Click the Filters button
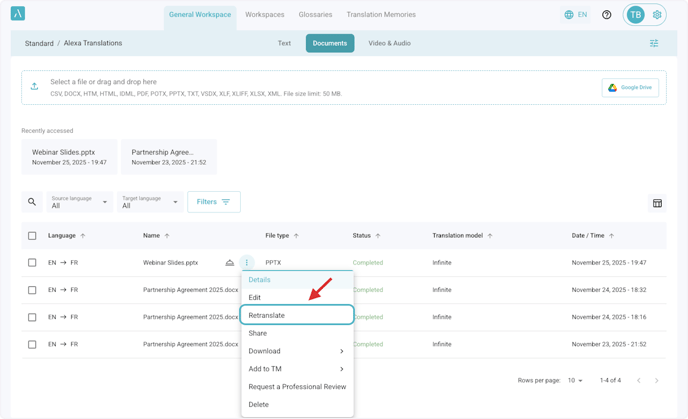The image size is (688, 419). click(213, 202)
